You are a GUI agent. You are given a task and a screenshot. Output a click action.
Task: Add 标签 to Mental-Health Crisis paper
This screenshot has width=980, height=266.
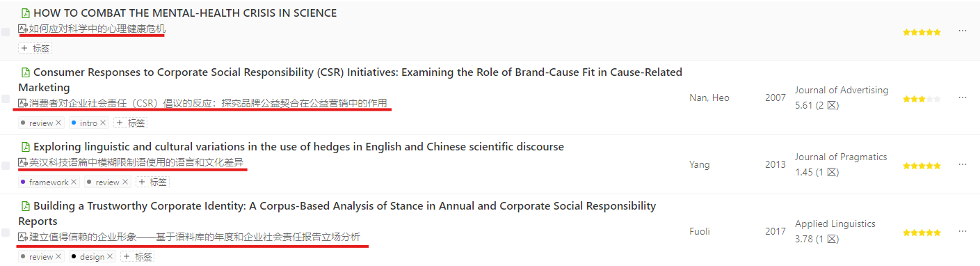35,49
